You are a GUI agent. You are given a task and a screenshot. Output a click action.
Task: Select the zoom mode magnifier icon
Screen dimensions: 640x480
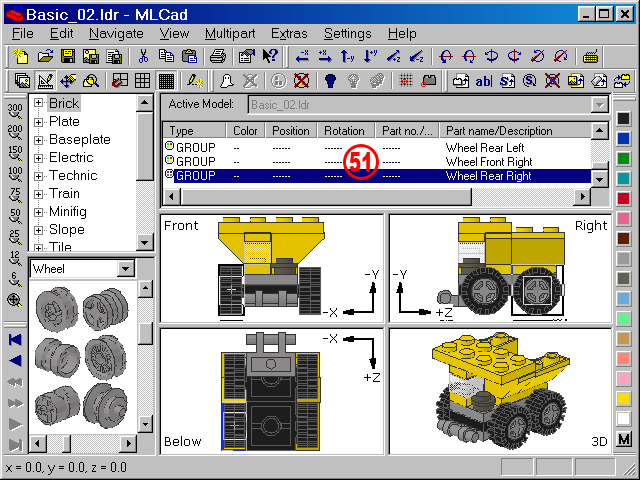coord(91,80)
